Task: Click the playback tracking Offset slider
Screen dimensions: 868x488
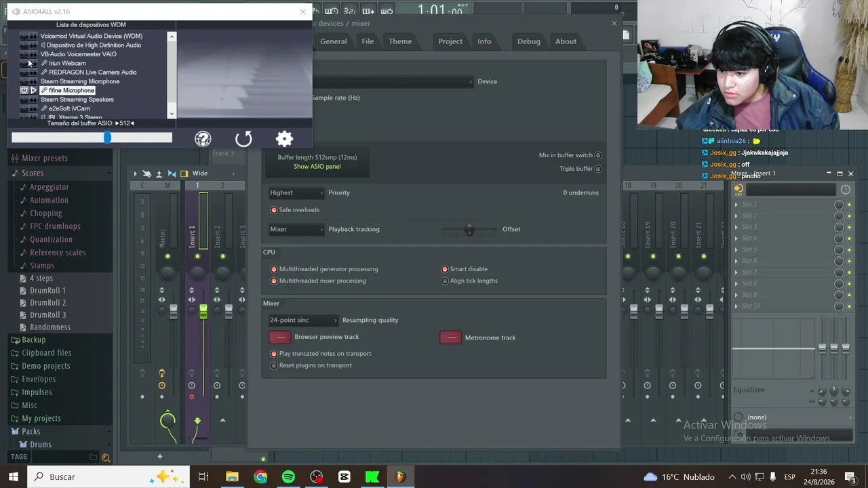Action: click(x=469, y=230)
